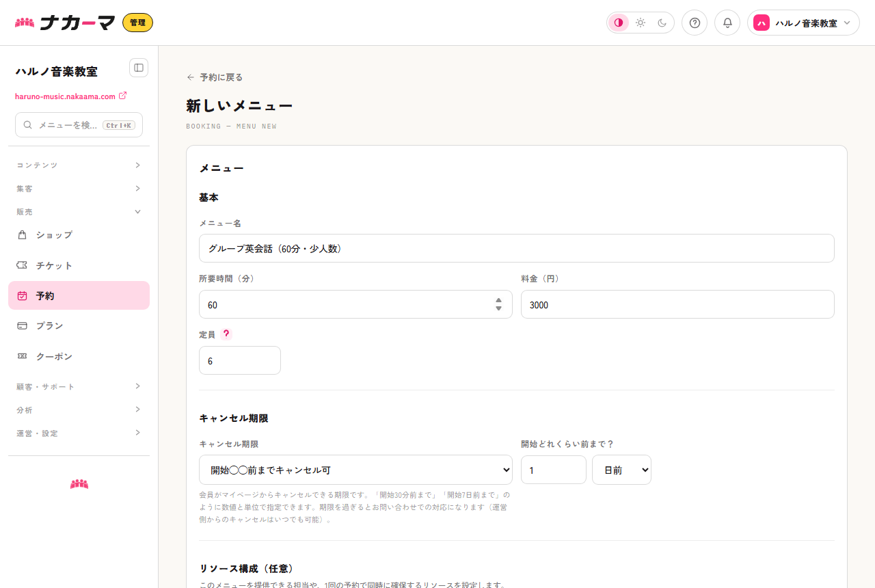The width and height of the screenshot is (875, 588).
Task: Open 予約 in the sidebar
Action: pos(79,295)
